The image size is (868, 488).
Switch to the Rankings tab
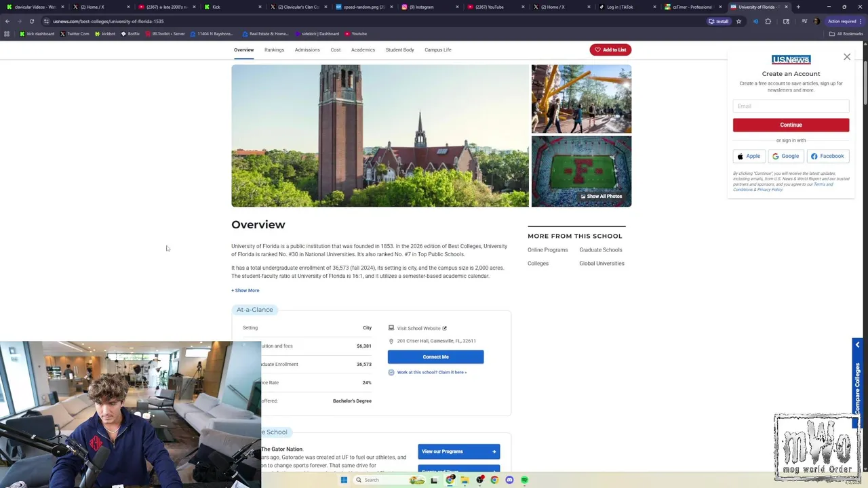[x=274, y=49]
